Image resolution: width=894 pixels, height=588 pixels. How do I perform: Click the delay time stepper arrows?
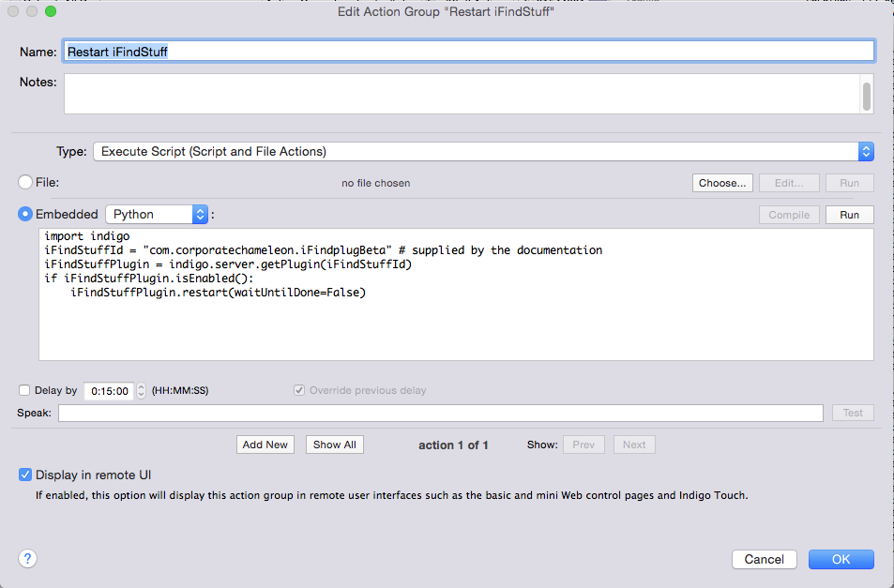click(x=141, y=391)
